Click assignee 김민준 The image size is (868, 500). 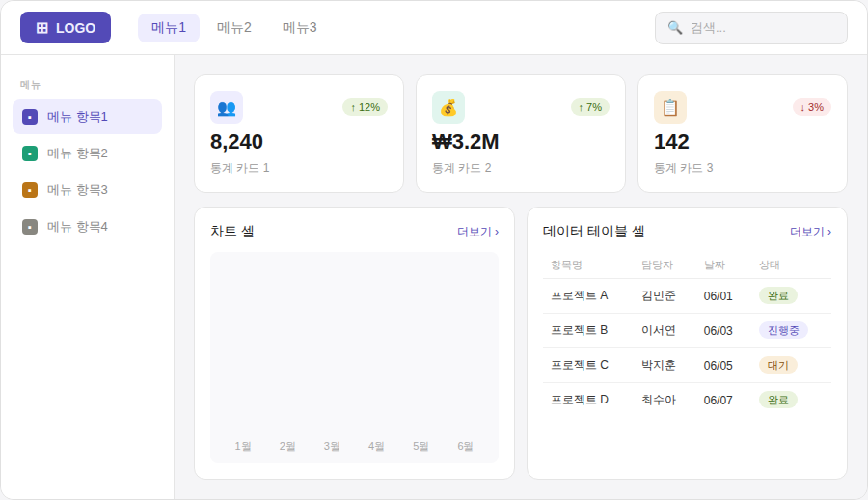(x=658, y=296)
